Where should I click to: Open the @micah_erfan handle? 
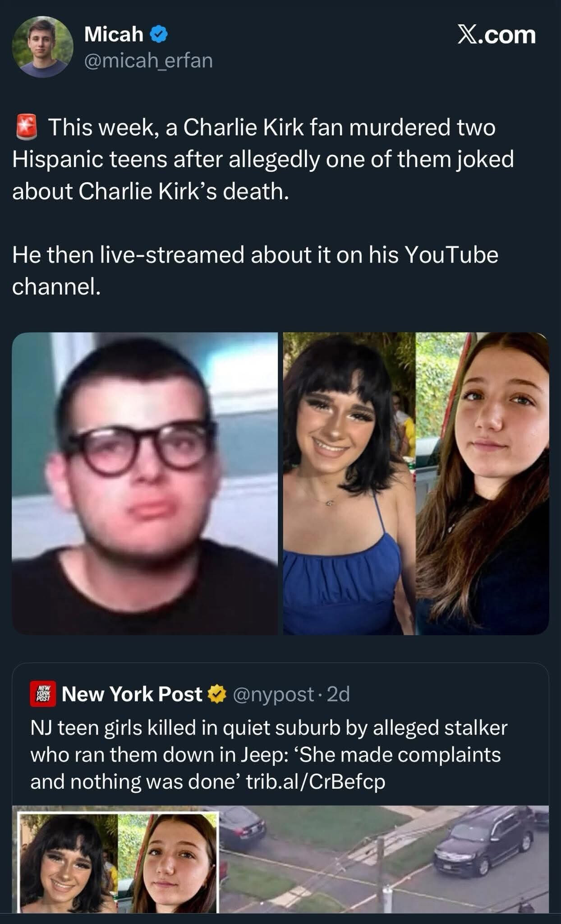(148, 60)
